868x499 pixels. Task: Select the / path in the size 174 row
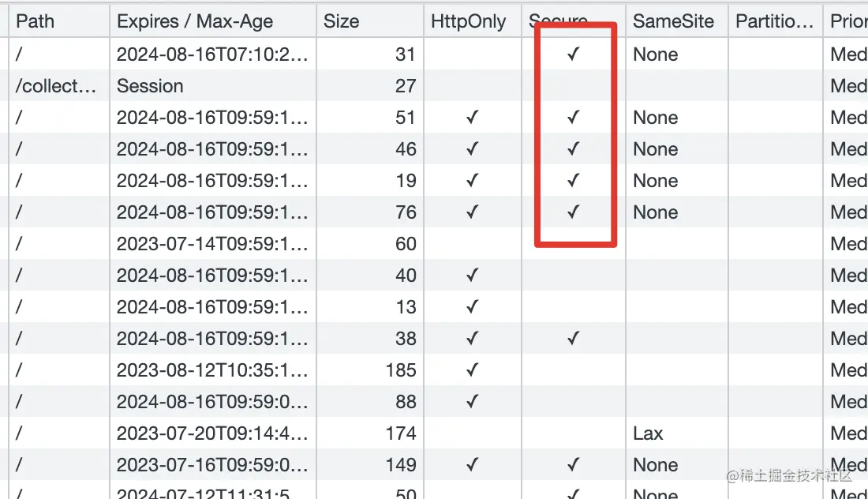[x=20, y=433]
